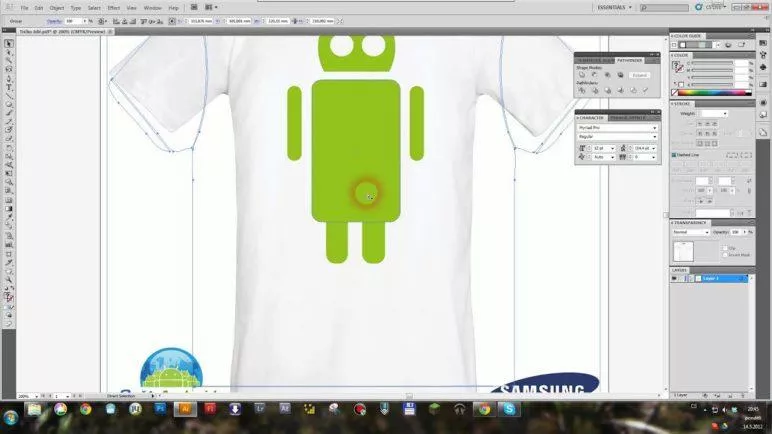
Task: Open the Go to Bridge icon
Action: (x=194, y=7)
